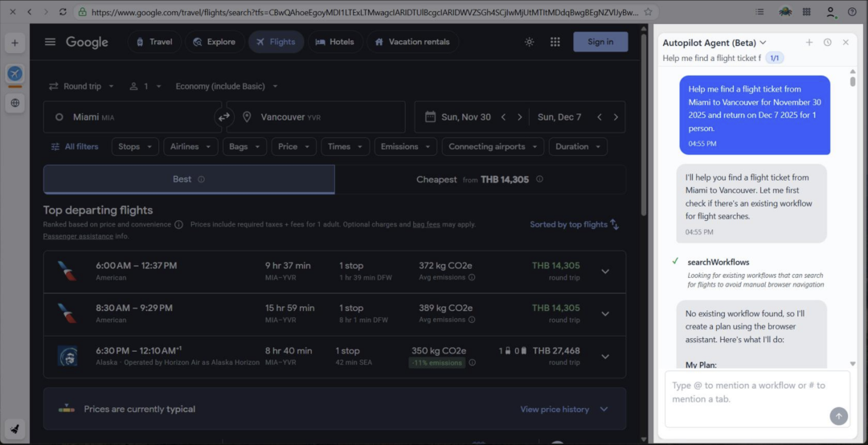The height and width of the screenshot is (445, 868).
Task: Open the reading list icon in browser toolbar
Action: [760, 11]
